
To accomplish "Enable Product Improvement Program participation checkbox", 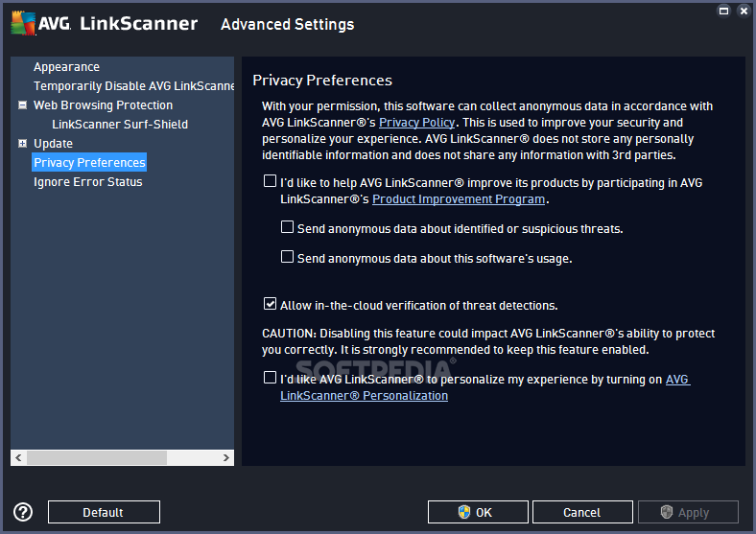I will (270, 181).
